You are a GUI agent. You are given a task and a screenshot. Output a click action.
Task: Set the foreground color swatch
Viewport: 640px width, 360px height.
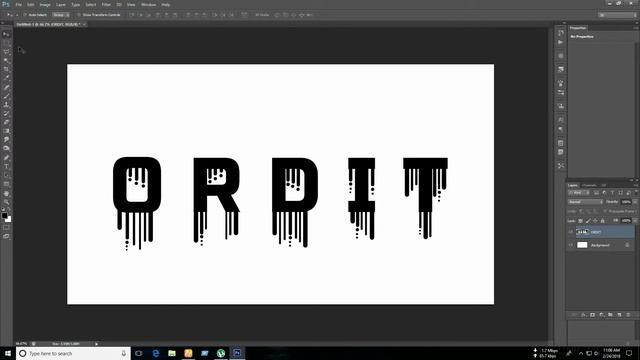click(x=4, y=215)
